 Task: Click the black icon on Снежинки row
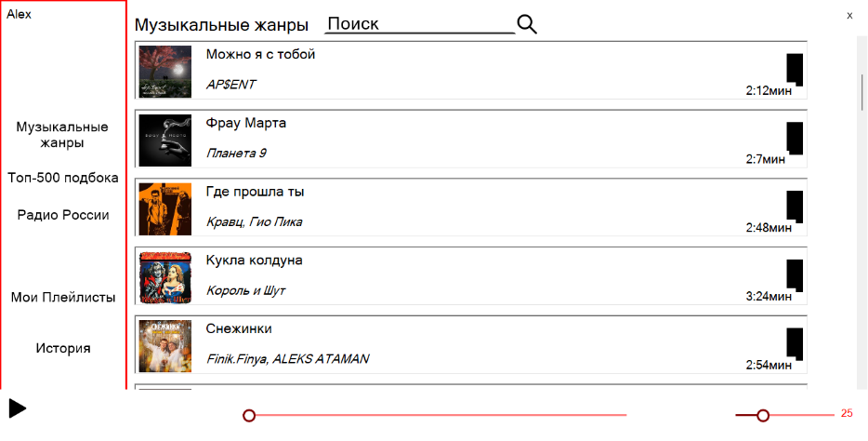[x=795, y=344]
